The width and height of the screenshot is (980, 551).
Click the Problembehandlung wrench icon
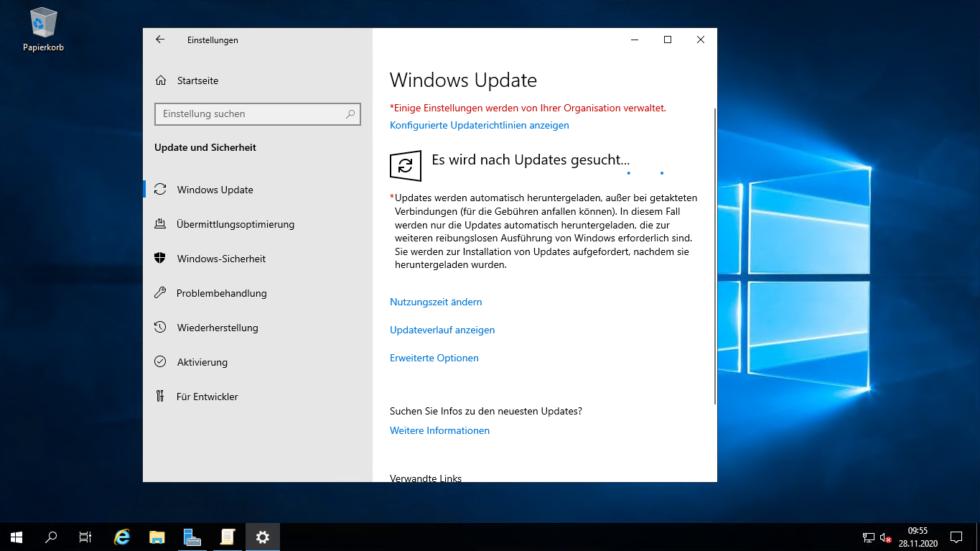point(161,293)
